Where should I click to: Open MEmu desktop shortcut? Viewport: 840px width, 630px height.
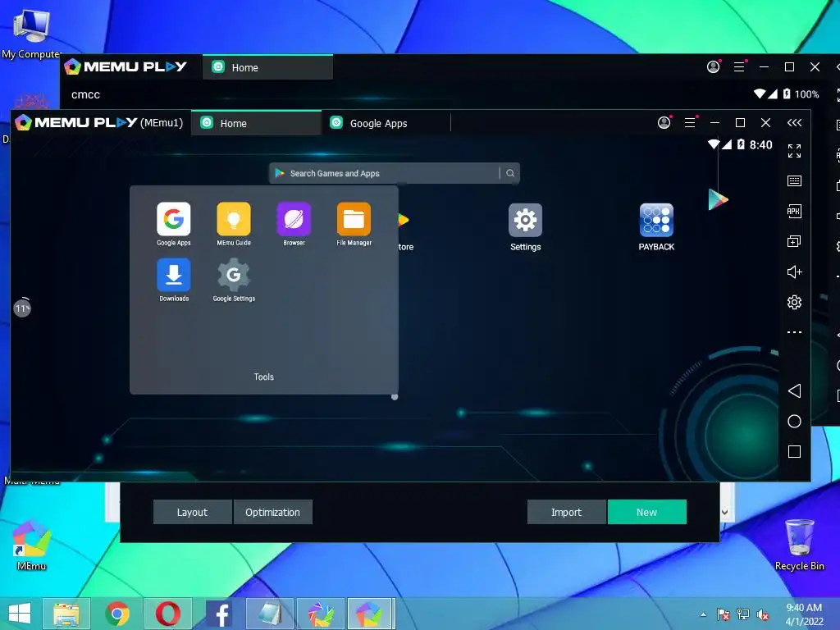pos(31,545)
